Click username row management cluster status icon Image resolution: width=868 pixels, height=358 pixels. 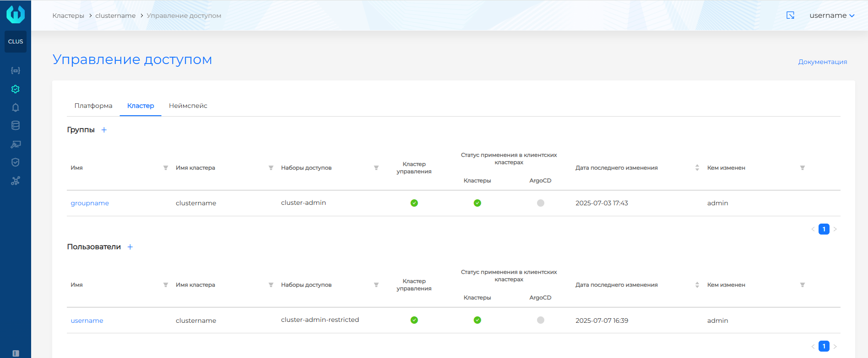click(x=414, y=320)
